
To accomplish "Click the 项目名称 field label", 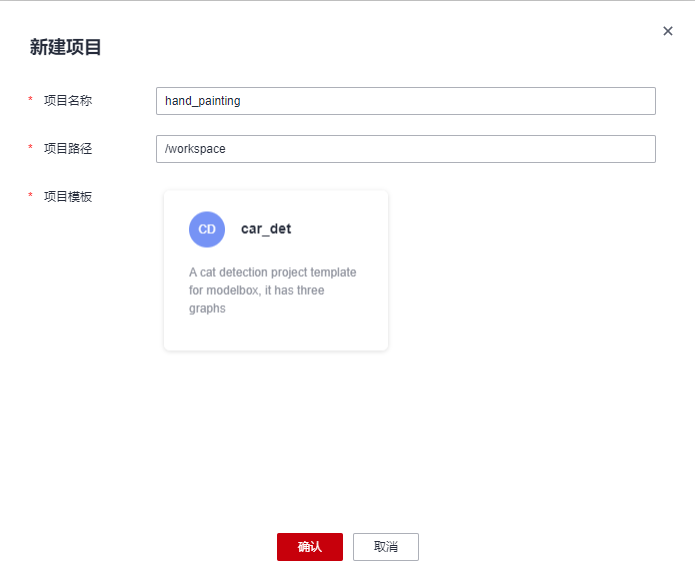I will [68, 101].
